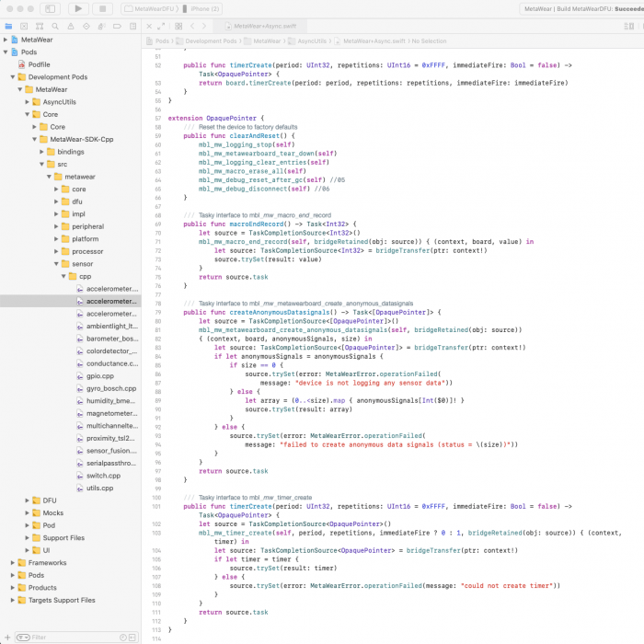
Task: Expand the DFU folder
Action: click(27, 500)
